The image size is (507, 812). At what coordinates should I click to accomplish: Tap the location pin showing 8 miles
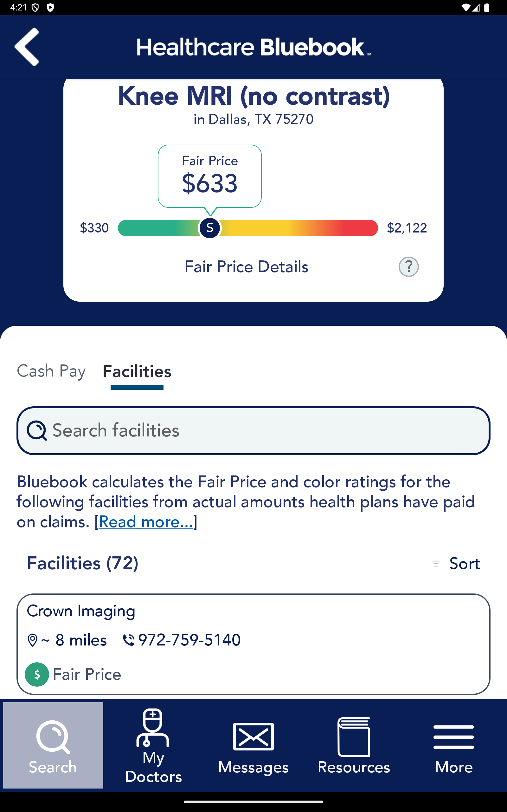click(33, 640)
